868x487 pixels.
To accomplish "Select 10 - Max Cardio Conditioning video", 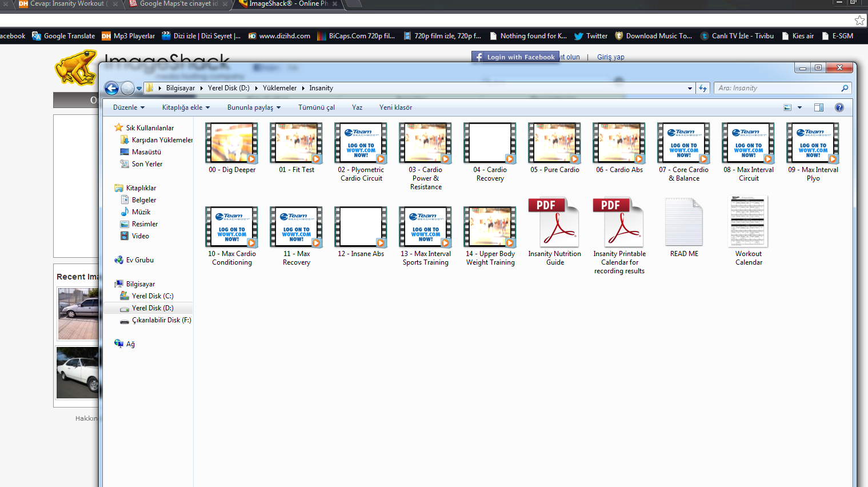I will (231, 236).
